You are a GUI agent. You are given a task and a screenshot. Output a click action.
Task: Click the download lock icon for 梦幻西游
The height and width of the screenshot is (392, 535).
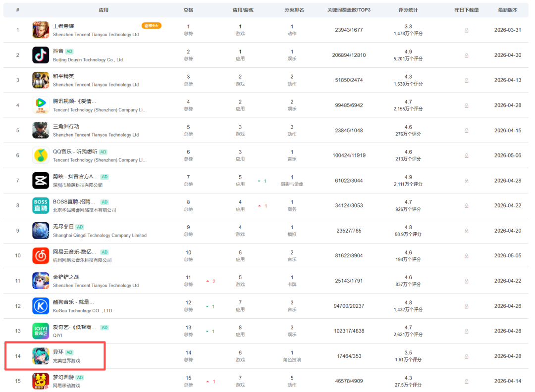467,382
